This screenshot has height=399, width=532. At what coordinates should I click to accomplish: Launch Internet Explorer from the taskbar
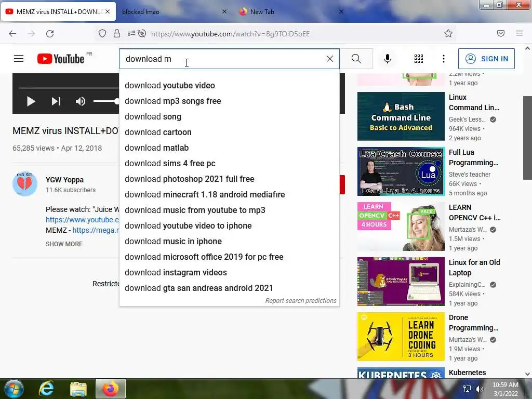point(46,389)
